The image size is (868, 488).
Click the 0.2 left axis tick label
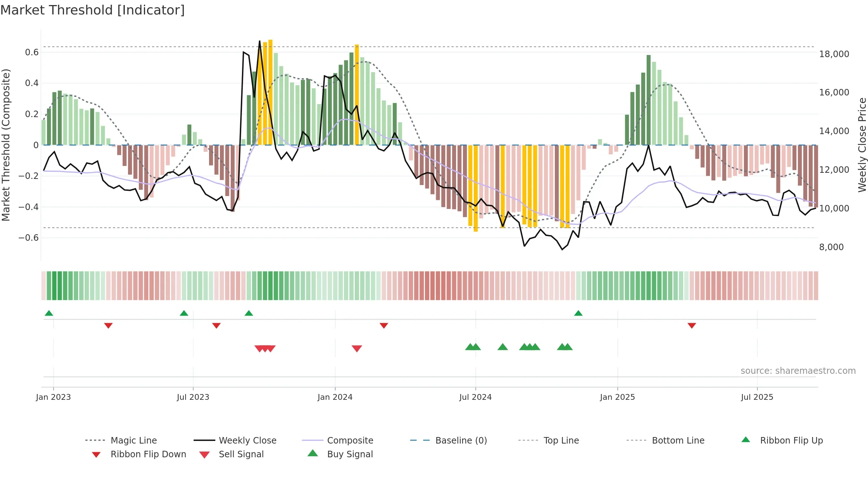click(x=32, y=114)
